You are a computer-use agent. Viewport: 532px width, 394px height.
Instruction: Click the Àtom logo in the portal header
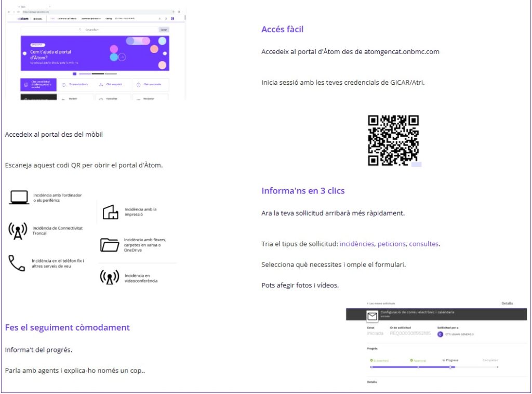[x=23, y=19]
